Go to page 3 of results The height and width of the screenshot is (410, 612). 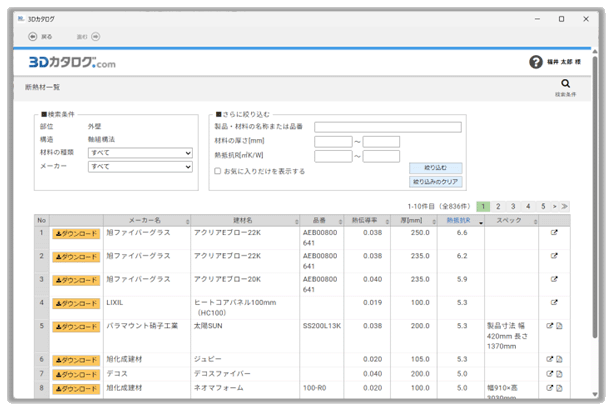click(x=513, y=207)
